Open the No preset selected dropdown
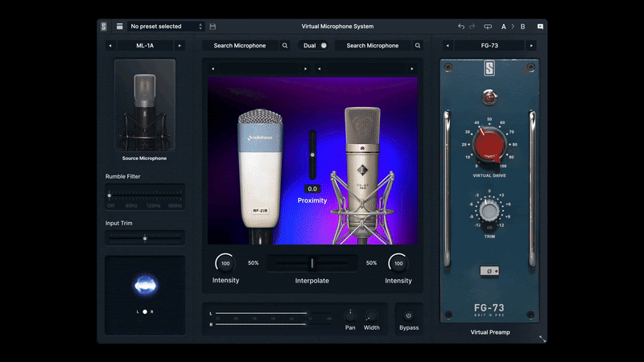Viewport: 644px width, 362px height. (x=167, y=27)
